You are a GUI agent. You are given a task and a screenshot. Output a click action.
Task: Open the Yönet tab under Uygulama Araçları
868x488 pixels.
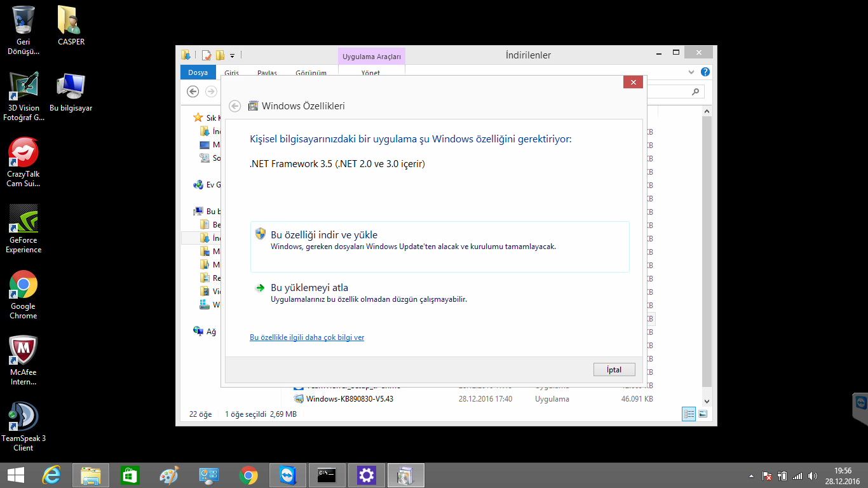point(371,72)
